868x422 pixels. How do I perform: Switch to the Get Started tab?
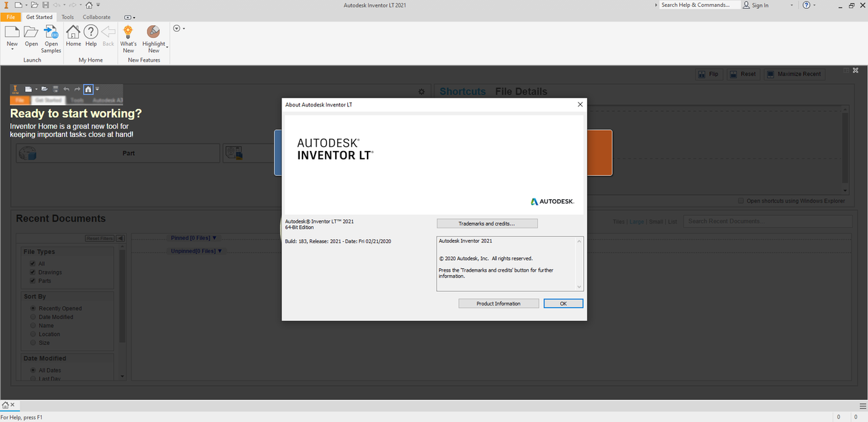pyautogui.click(x=39, y=17)
